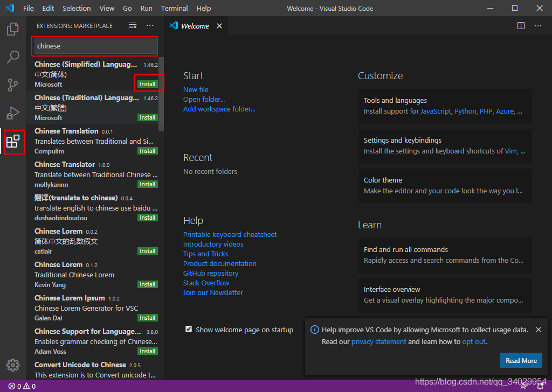Install the Chinese Translation extension by Compulim
The image size is (552, 392).
pos(148,151)
